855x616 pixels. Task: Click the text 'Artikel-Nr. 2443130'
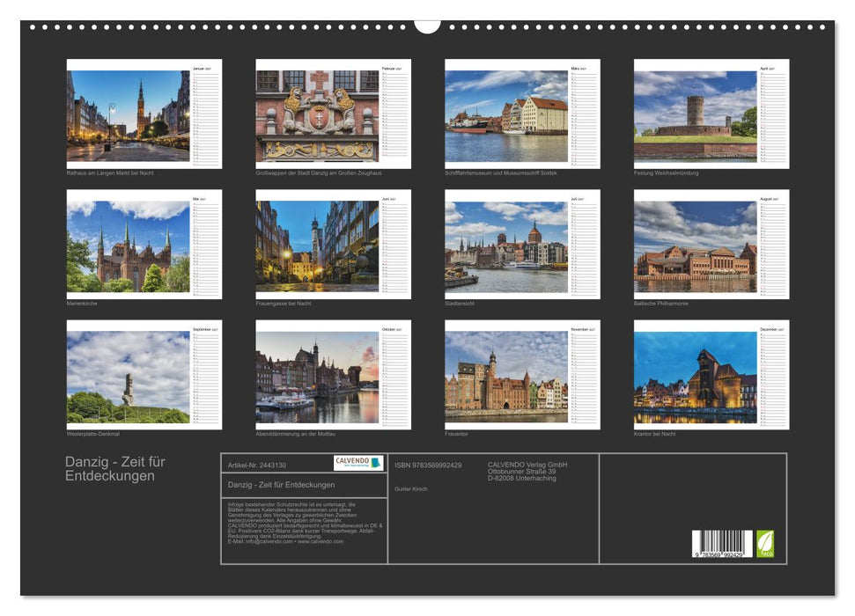pos(257,465)
